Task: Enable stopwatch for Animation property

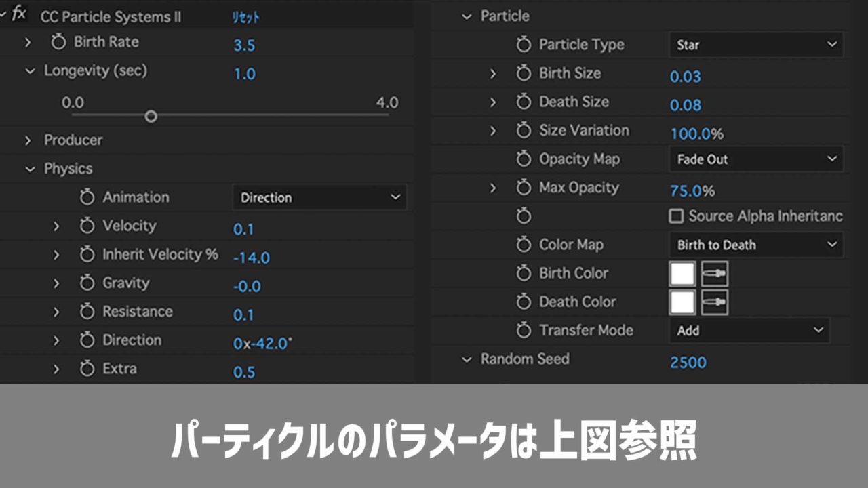Action: (87, 198)
